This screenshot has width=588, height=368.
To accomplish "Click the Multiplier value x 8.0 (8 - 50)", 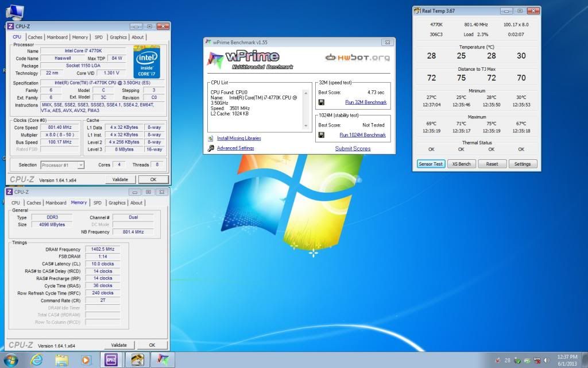I will tap(60, 135).
